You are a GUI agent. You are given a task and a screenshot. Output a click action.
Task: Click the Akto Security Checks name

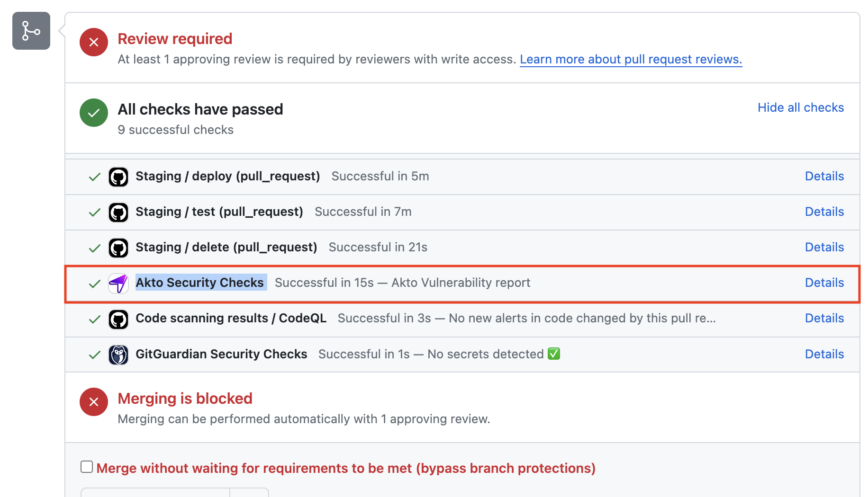[x=199, y=283]
